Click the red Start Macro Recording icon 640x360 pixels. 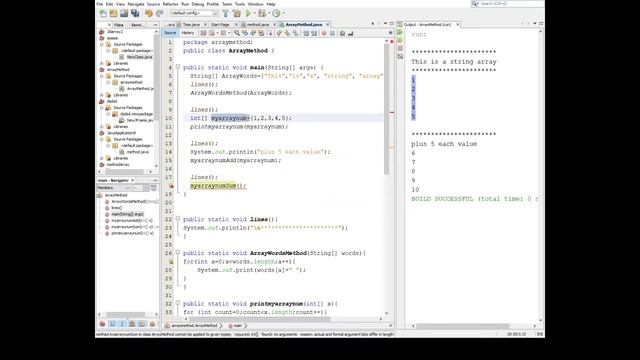coord(324,33)
